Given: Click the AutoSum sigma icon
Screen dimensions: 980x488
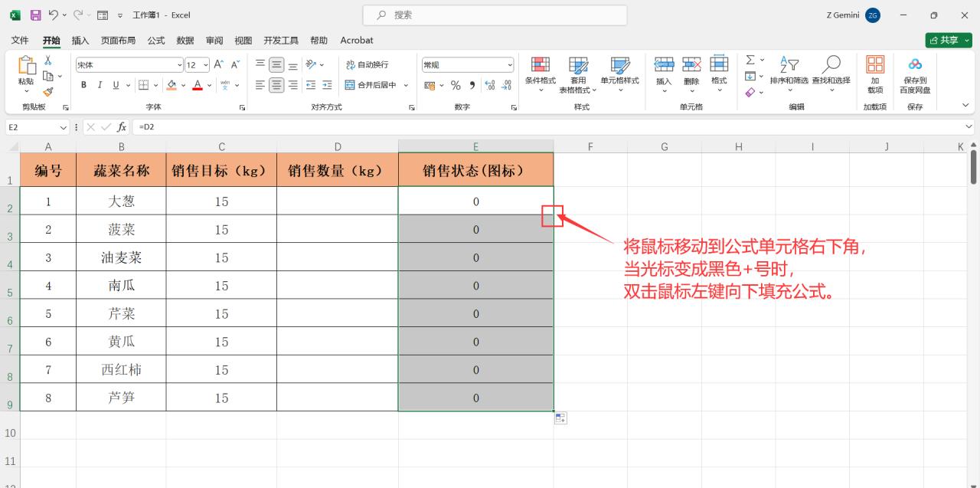Looking at the screenshot, I should 750,60.
